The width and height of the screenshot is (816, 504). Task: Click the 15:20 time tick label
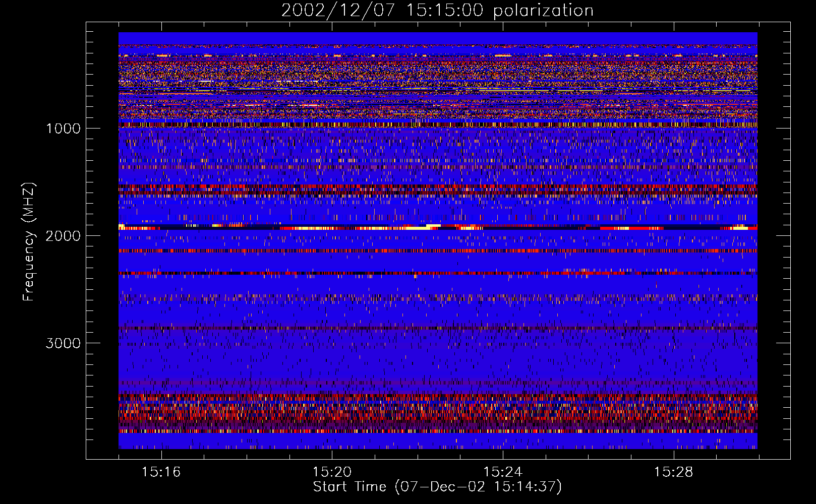pyautogui.click(x=332, y=472)
